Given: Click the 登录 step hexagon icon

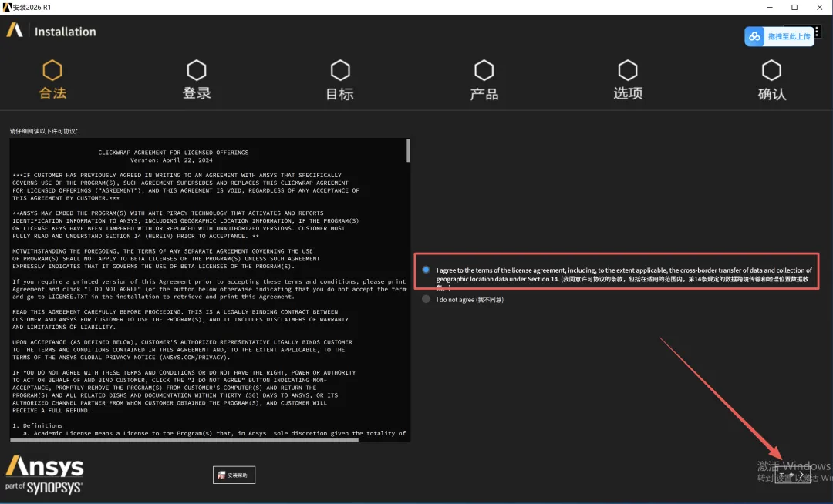Looking at the screenshot, I should pos(197,70).
